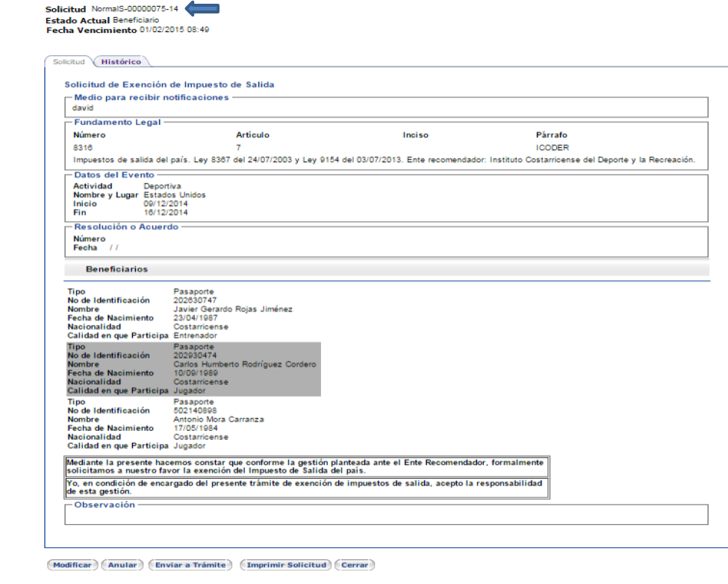The image size is (728, 584).
Task: Click the Mediante la presente declaration box
Action: 305,467
